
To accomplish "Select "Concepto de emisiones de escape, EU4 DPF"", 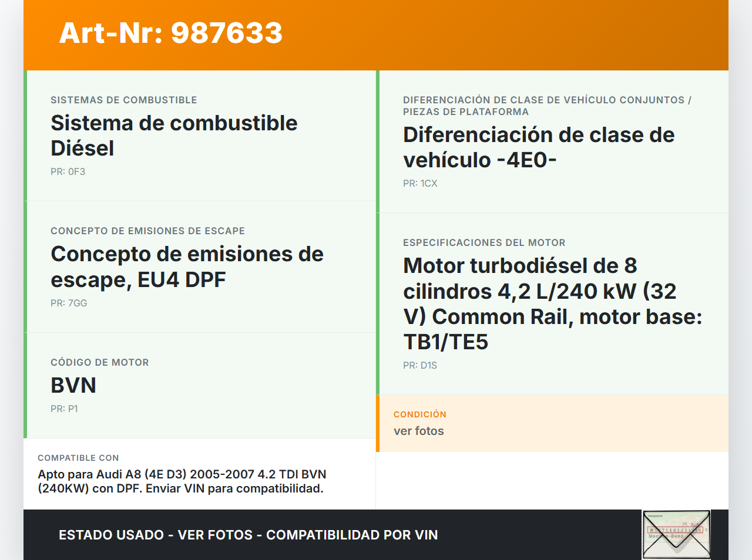I will [187, 266].
